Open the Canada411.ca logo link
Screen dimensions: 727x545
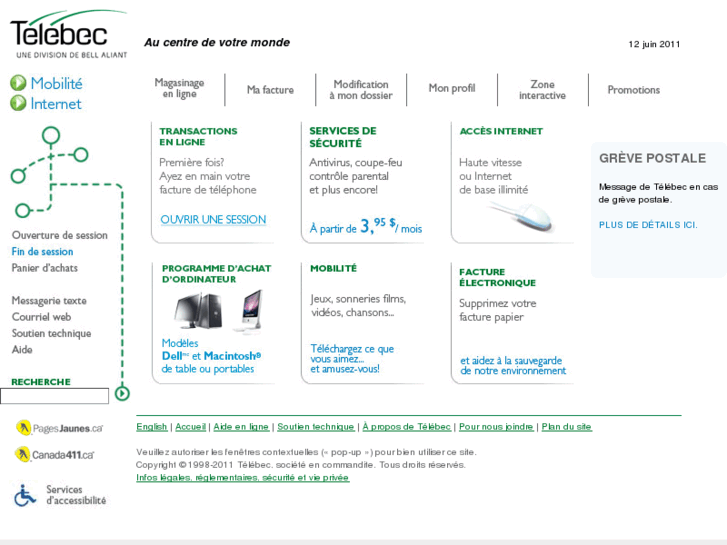tap(54, 454)
